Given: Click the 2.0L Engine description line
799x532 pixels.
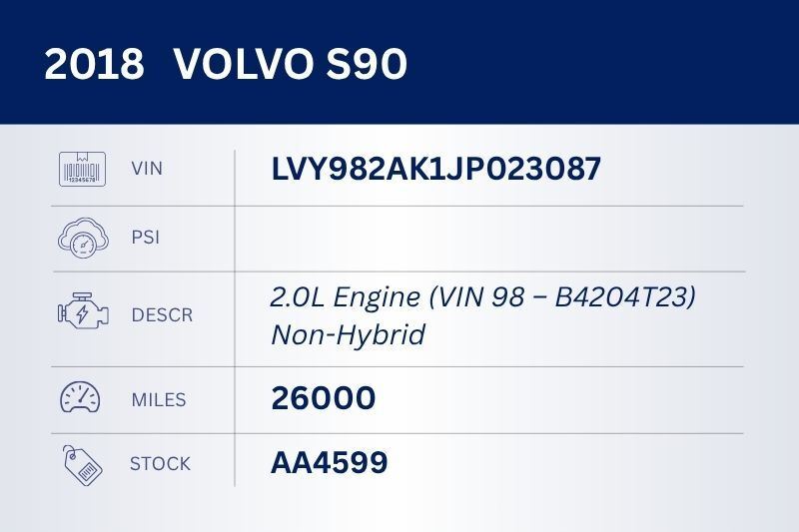Looking at the screenshot, I should pos(482,297).
